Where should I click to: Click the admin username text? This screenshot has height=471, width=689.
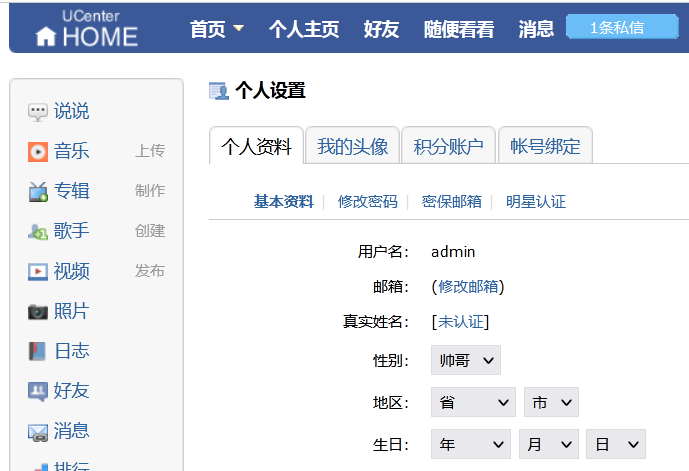pyautogui.click(x=453, y=252)
